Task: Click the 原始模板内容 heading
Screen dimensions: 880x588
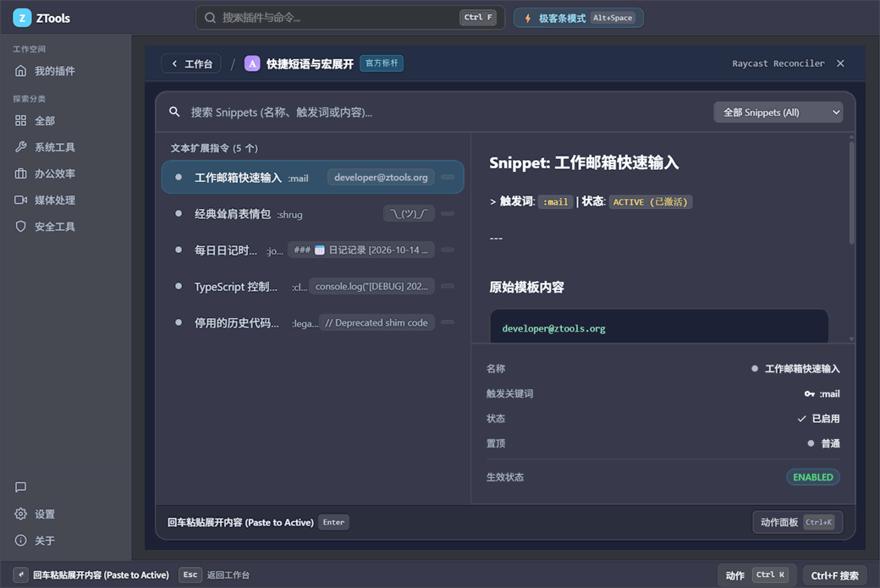Action: [526, 288]
